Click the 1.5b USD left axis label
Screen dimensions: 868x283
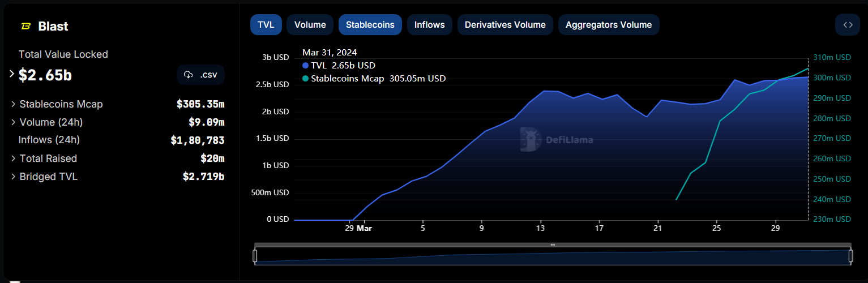272,139
